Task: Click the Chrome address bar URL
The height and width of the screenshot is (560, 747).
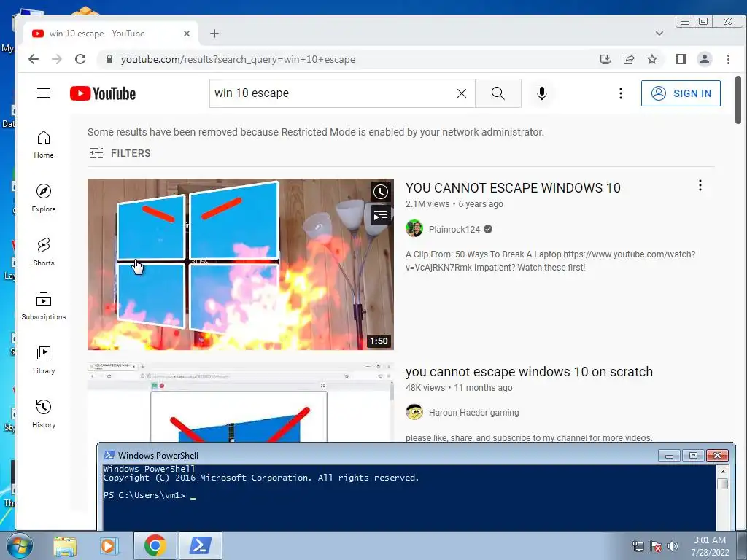Action: [238, 60]
